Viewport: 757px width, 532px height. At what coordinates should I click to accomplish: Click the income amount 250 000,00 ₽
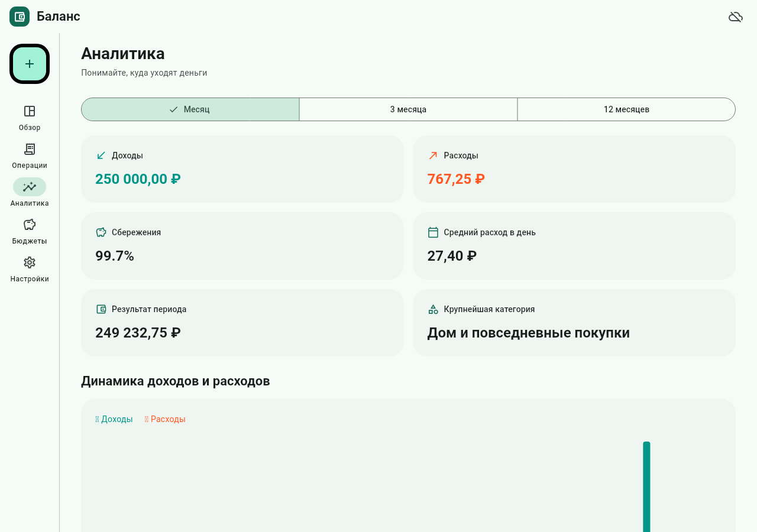(x=138, y=179)
